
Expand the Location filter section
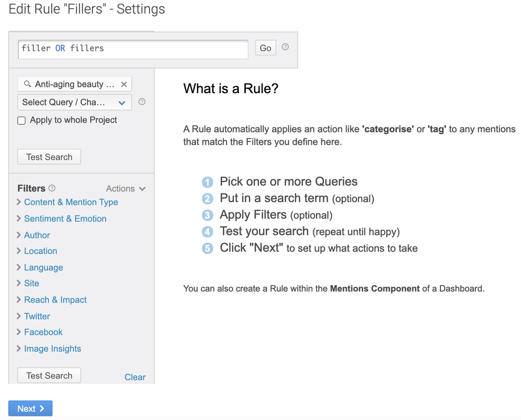tap(40, 251)
